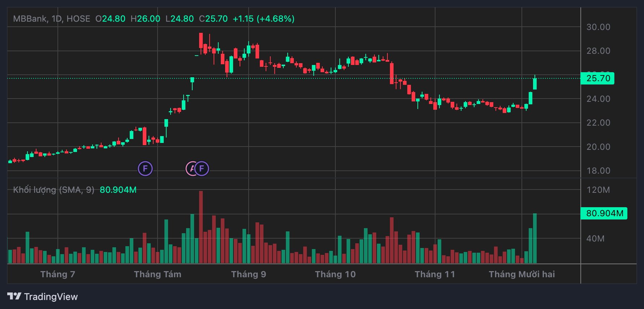Screen dimensions: 644x309
Task: Click the MBBank, 1D, HOSE symbol title
Action: pos(52,19)
